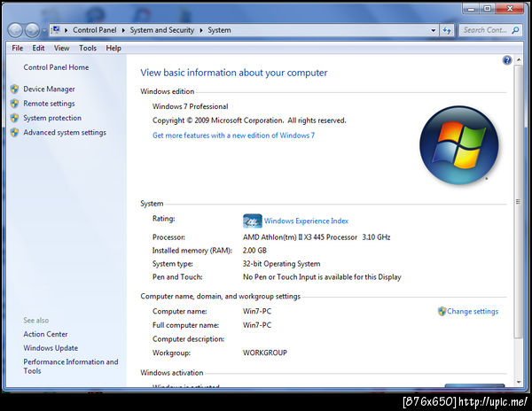Click shield icon beside System protection
Screen dimensions: 532x411
[x=14, y=118]
